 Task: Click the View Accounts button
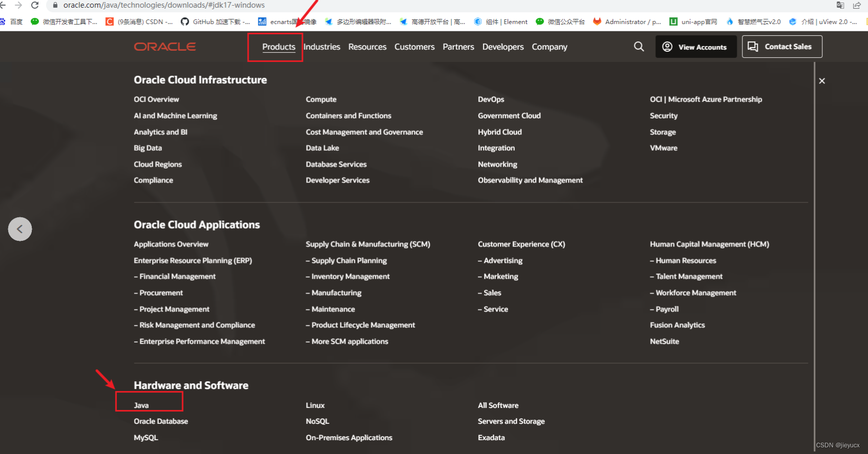[696, 47]
